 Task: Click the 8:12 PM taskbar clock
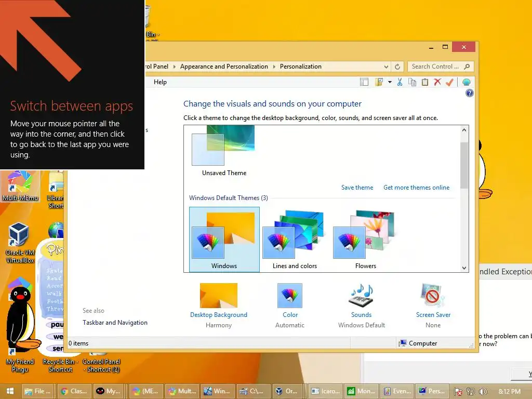pyautogui.click(x=509, y=392)
